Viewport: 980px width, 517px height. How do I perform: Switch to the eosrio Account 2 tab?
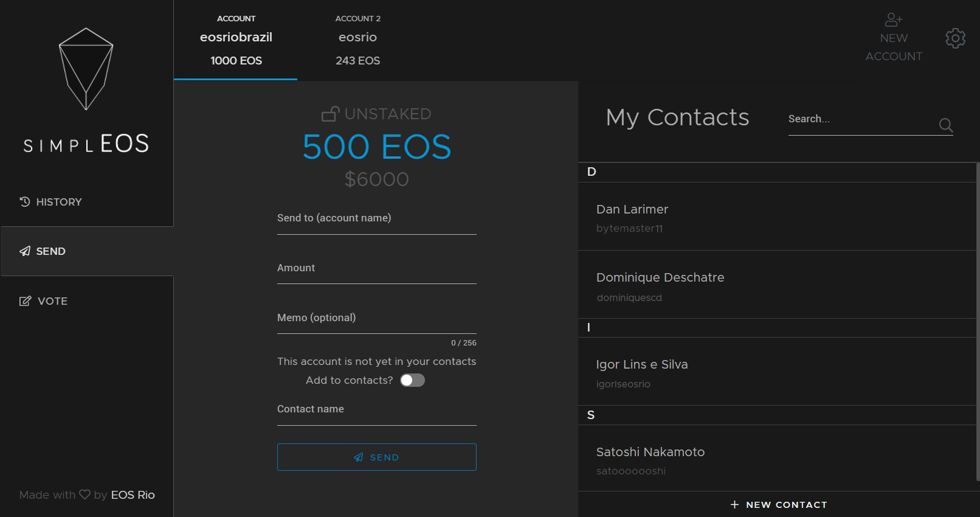tap(357, 40)
